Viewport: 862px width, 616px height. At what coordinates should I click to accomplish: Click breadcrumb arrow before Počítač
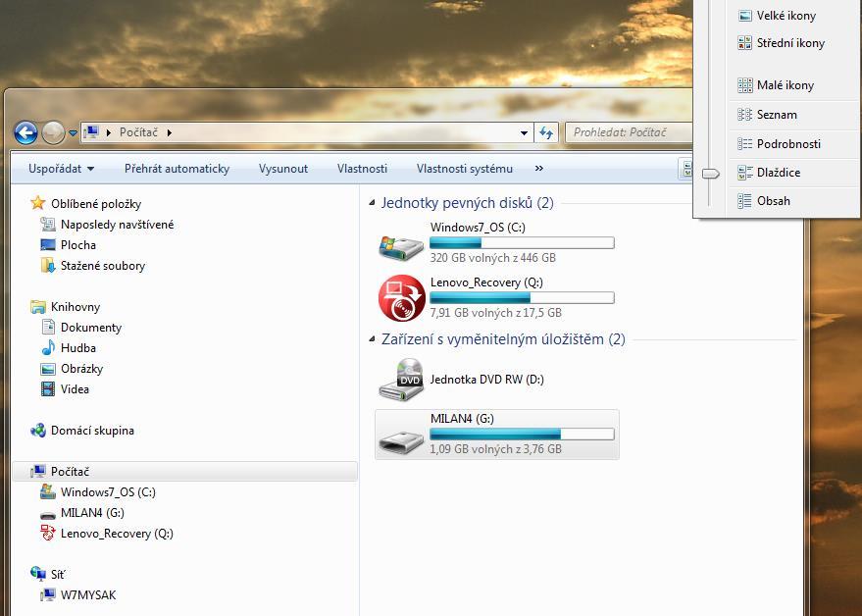click(108, 132)
